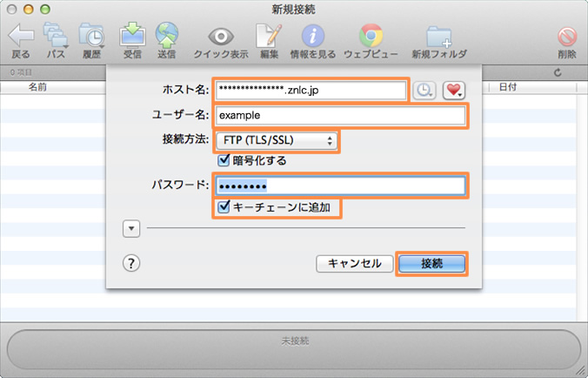Image resolution: width=588 pixels, height=378 pixels.
Task: Expand advanced options disclosure triangle
Action: [131, 228]
